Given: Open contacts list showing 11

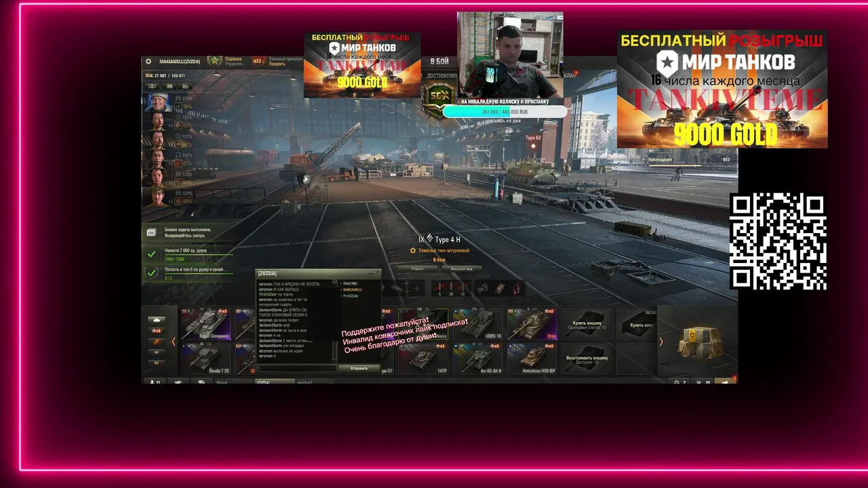Looking at the screenshot, I should [x=155, y=382].
